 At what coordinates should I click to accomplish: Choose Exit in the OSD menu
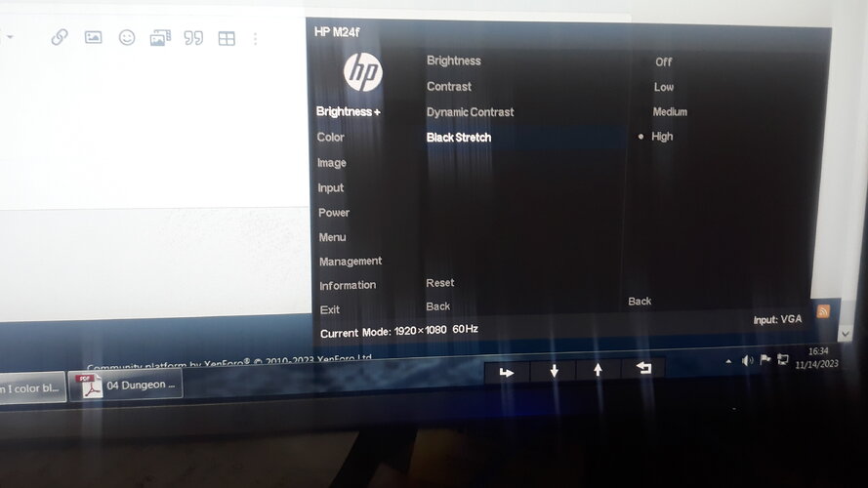[x=329, y=309]
